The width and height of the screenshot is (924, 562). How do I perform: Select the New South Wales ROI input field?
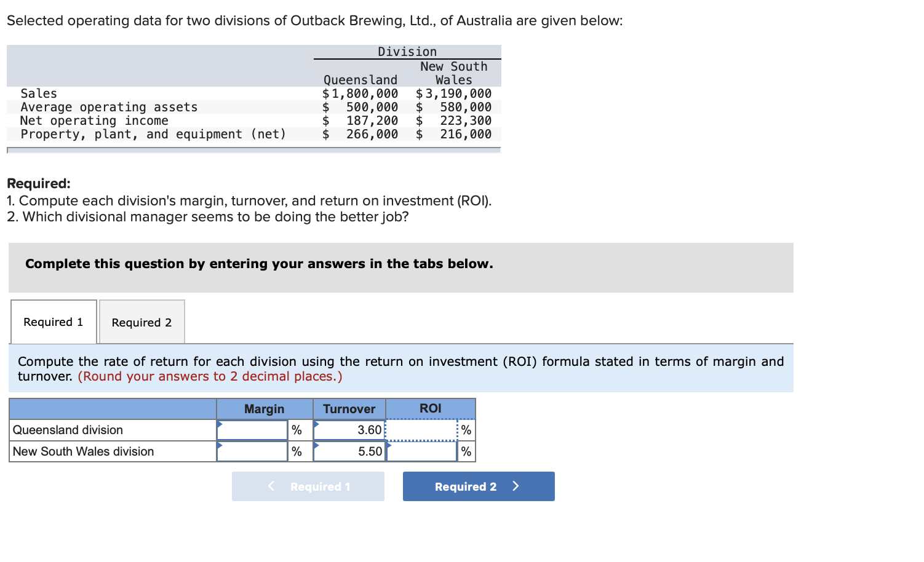point(421,451)
